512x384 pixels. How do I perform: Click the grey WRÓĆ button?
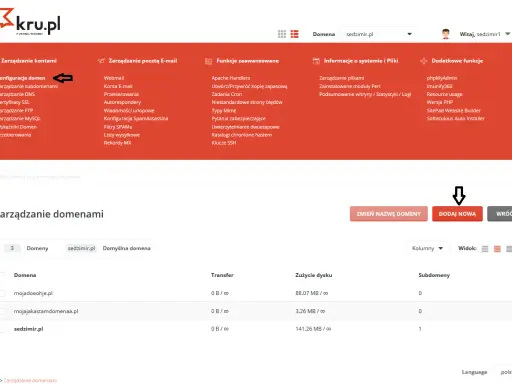(x=500, y=214)
